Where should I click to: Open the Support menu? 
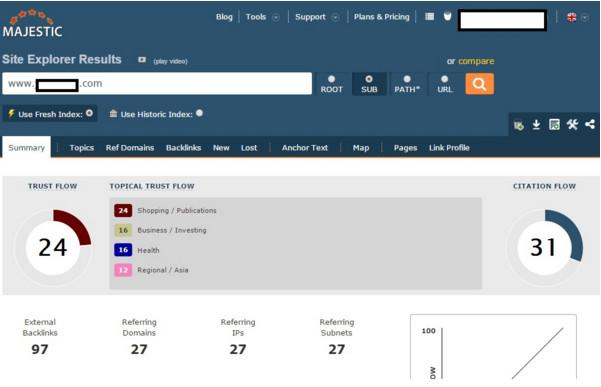[x=310, y=17]
